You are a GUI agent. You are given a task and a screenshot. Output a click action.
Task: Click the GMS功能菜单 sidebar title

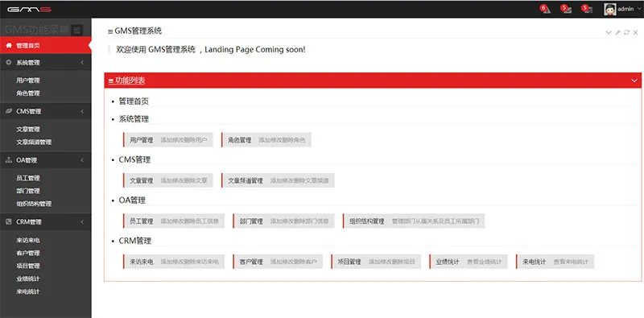37,30
